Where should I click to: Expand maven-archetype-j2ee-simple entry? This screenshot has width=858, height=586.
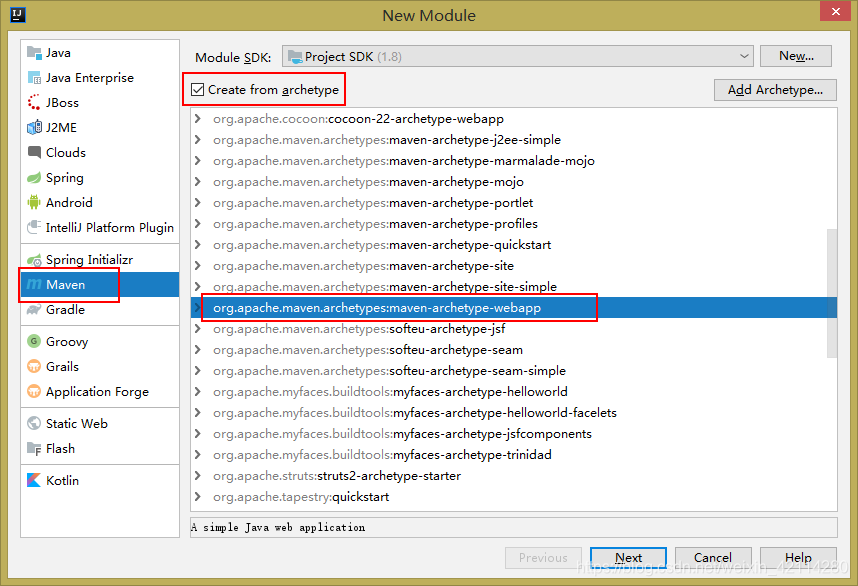coord(198,140)
